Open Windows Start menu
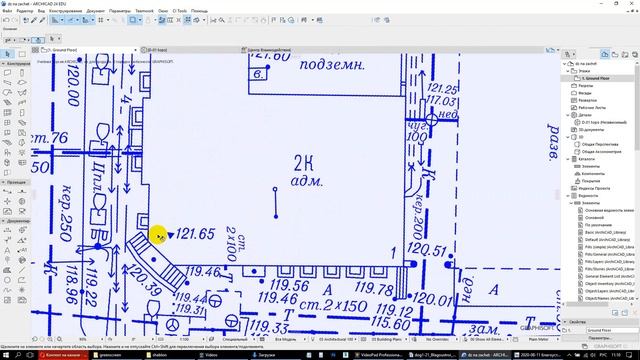The height and width of the screenshot is (360, 640). (x=6, y=355)
